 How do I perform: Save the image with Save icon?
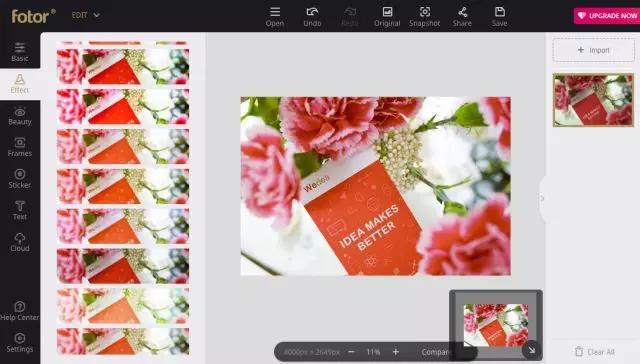click(500, 16)
